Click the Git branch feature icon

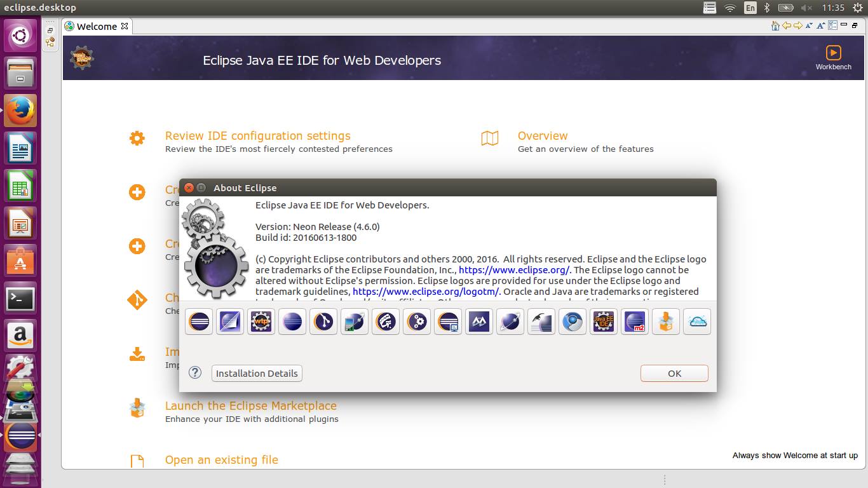point(323,322)
